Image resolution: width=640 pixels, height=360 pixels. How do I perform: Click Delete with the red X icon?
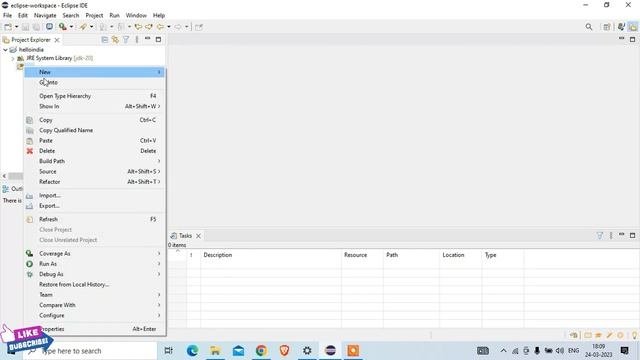point(94,151)
